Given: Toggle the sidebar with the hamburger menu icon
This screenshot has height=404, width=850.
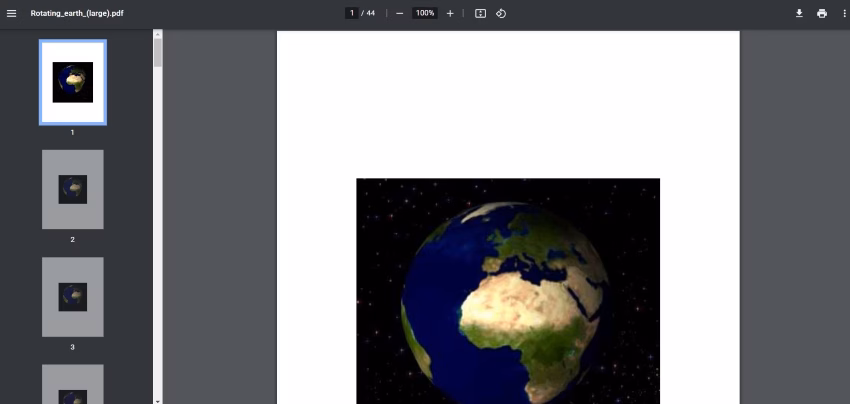Looking at the screenshot, I should point(11,14).
